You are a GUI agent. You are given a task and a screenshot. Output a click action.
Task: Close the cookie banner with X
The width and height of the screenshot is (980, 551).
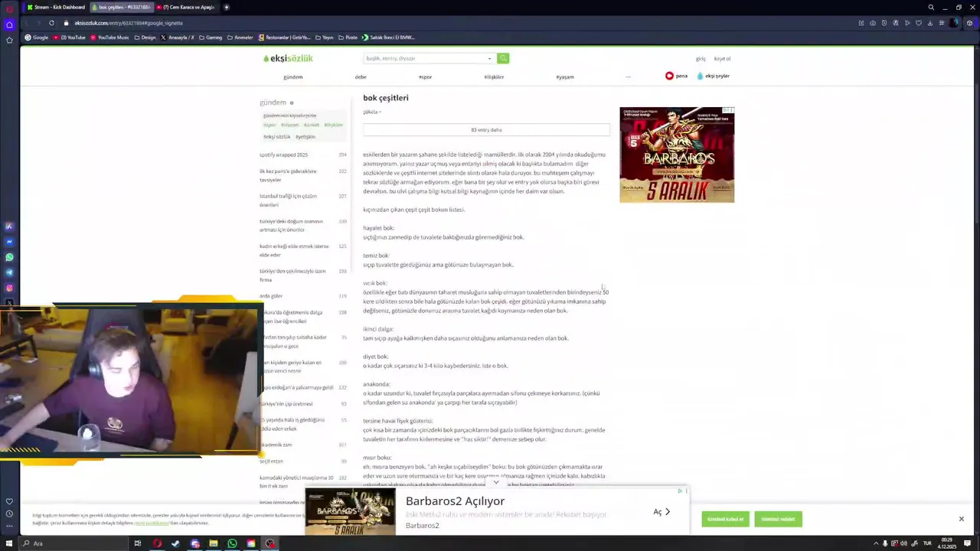(962, 519)
